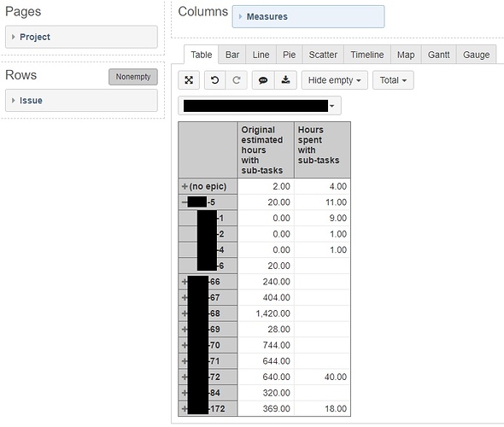
Task: Switch to the Pie chart tab
Action: click(x=289, y=55)
